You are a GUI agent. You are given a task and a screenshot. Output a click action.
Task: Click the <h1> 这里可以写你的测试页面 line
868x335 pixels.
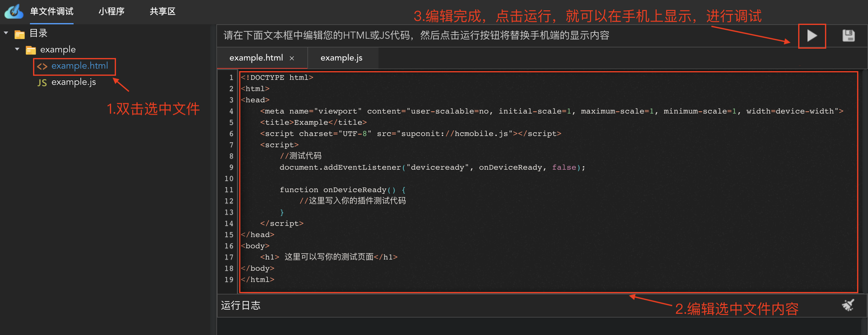[329, 257]
